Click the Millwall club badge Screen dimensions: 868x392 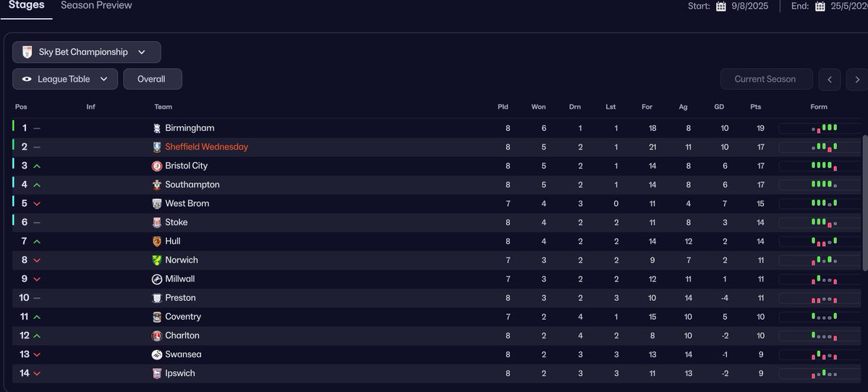point(157,278)
